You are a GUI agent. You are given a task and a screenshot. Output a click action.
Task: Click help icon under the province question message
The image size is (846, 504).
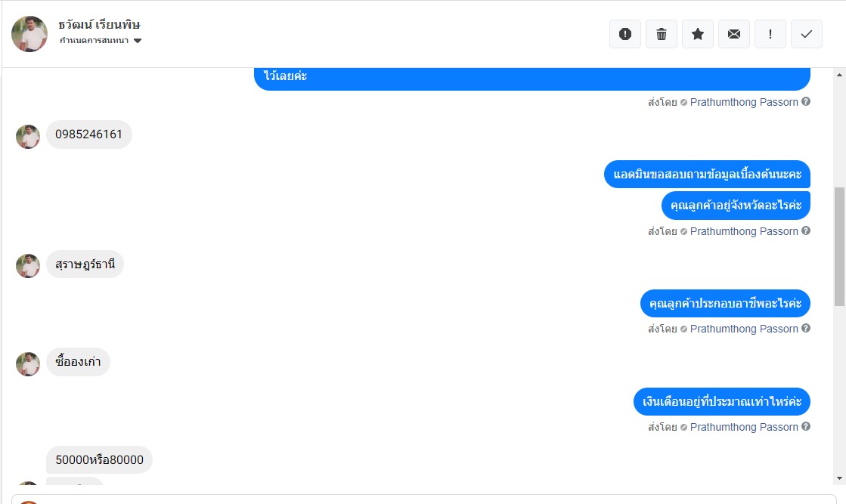click(805, 230)
